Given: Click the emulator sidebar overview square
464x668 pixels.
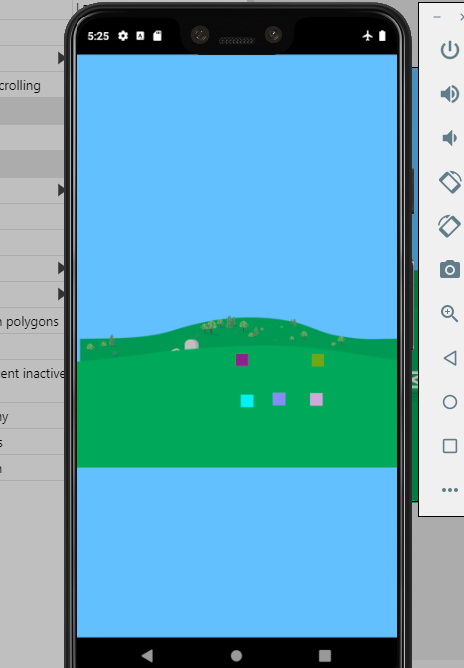Looking at the screenshot, I should pos(450,446).
